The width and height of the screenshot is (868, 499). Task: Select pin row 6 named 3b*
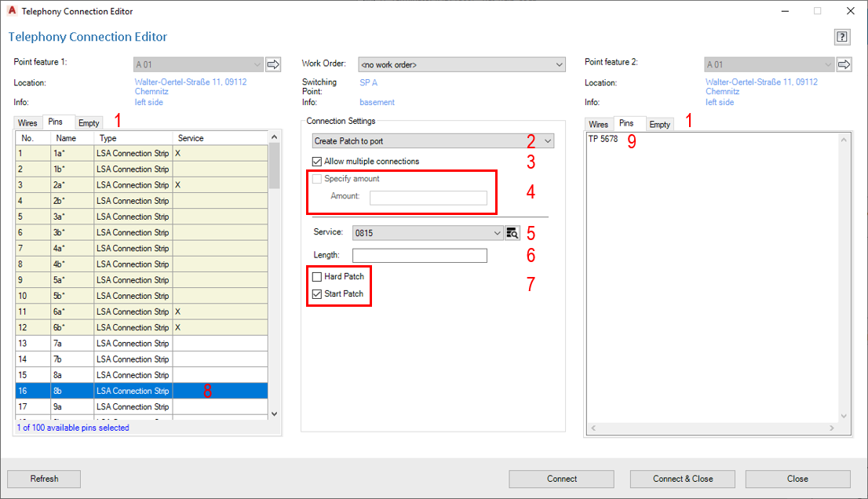[142, 232]
